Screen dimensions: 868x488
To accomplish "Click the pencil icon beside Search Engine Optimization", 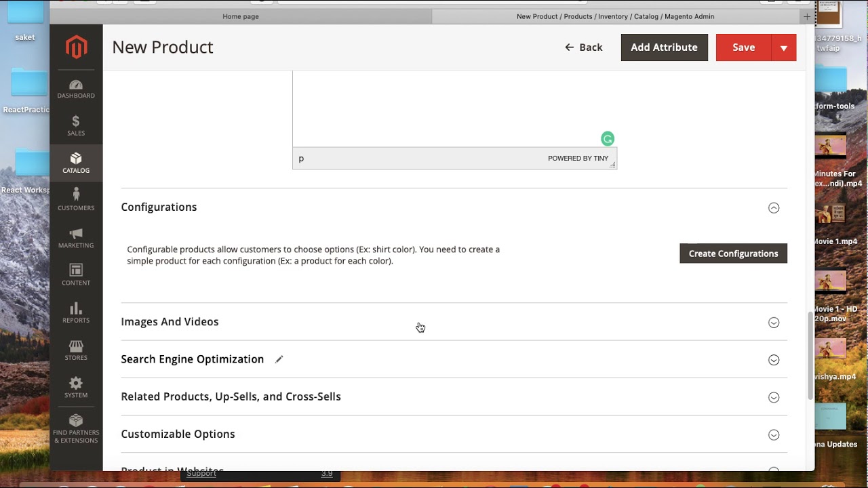I will (279, 359).
